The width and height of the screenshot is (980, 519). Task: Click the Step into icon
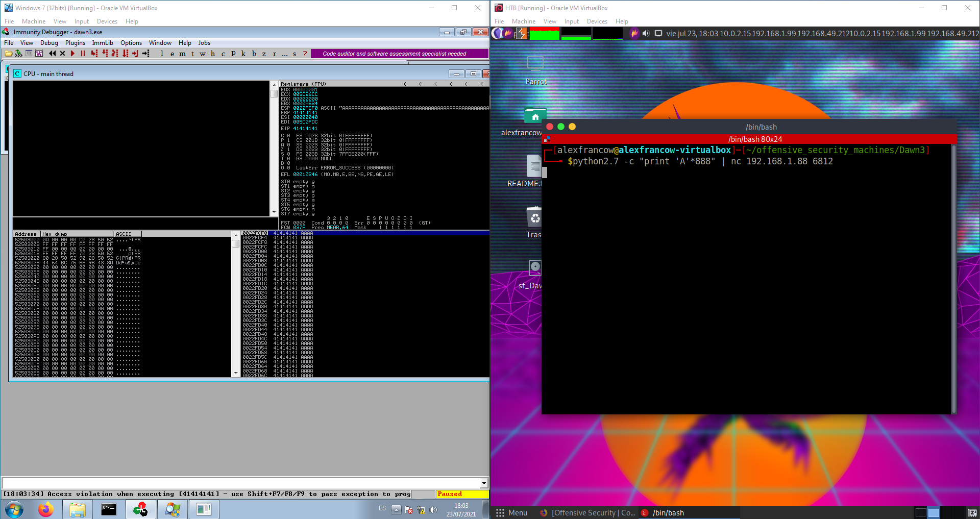(x=94, y=54)
